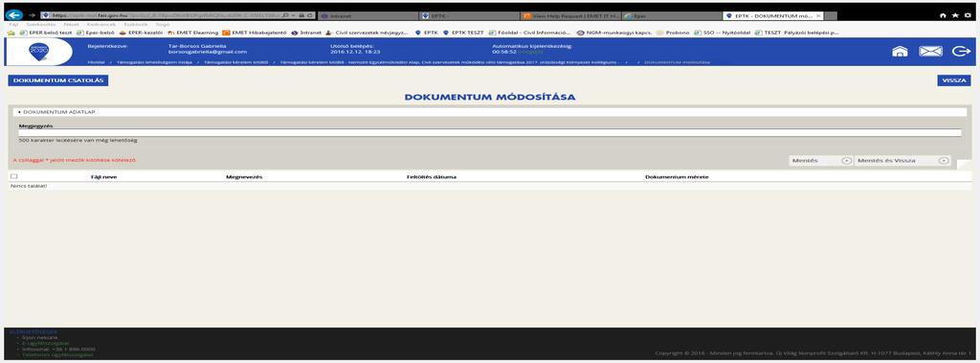Open the Eper-belső bookmark
Viewport: 980px width, 363px height.
pyautogui.click(x=96, y=33)
